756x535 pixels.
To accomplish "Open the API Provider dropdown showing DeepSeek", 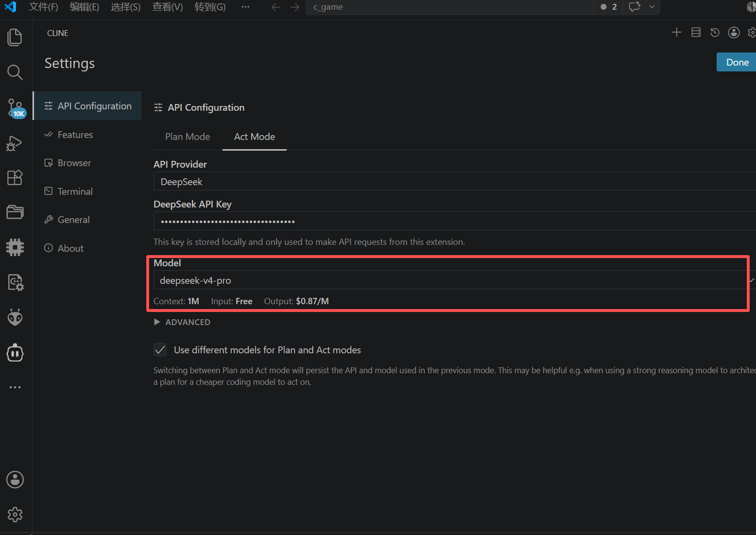I will click(x=455, y=181).
